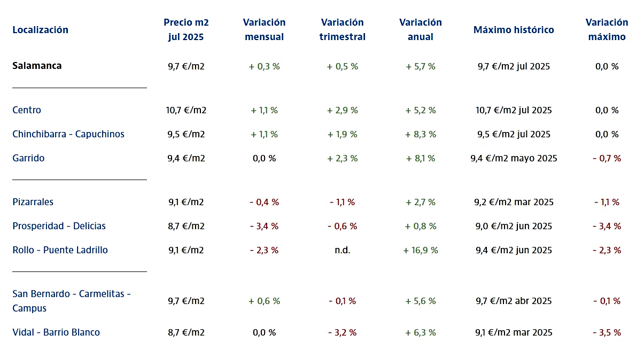Image resolution: width=644 pixels, height=350 pixels.
Task: Click the Localización column header
Action: point(41,30)
